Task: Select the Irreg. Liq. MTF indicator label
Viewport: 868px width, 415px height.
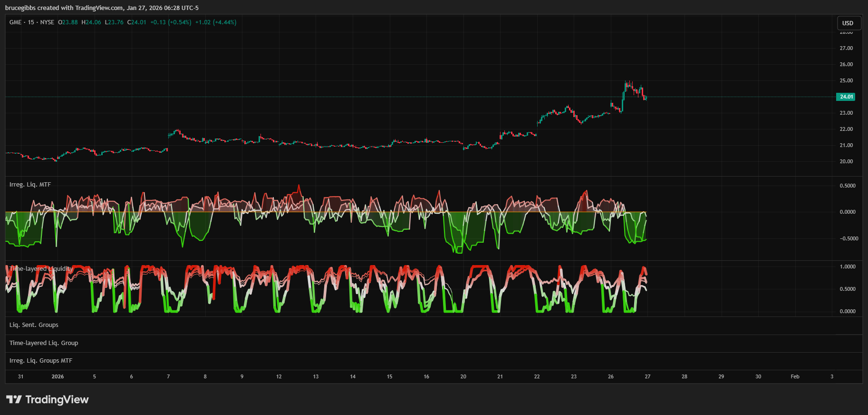Action: [x=30, y=185]
